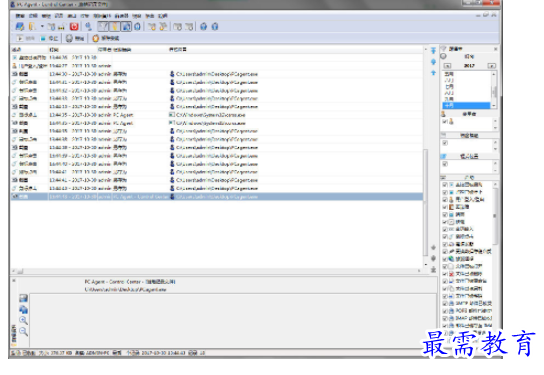Click middle gray circle arrow near list bottom
Viewport: 544px width, 375px height.
pyautogui.click(x=433, y=258)
